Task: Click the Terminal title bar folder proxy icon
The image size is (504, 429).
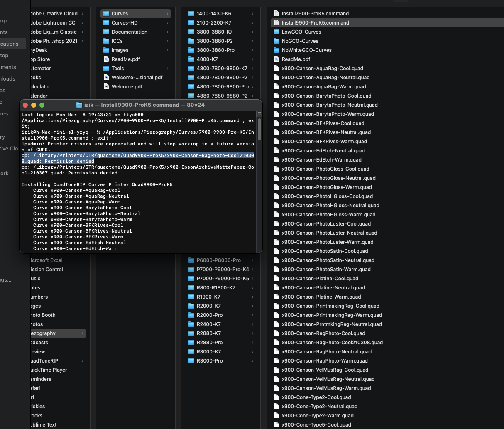Action: pyautogui.click(x=79, y=105)
